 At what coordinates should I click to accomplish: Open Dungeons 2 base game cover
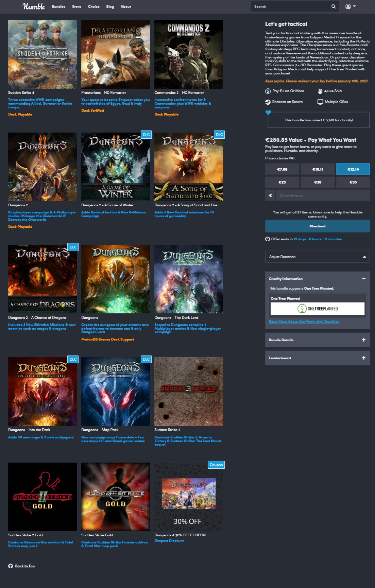(42, 167)
